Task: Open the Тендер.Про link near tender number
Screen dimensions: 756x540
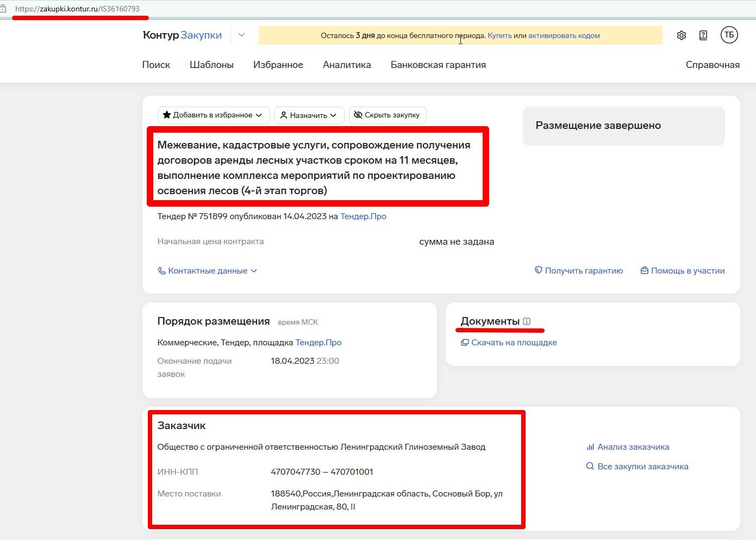Action: [x=363, y=216]
